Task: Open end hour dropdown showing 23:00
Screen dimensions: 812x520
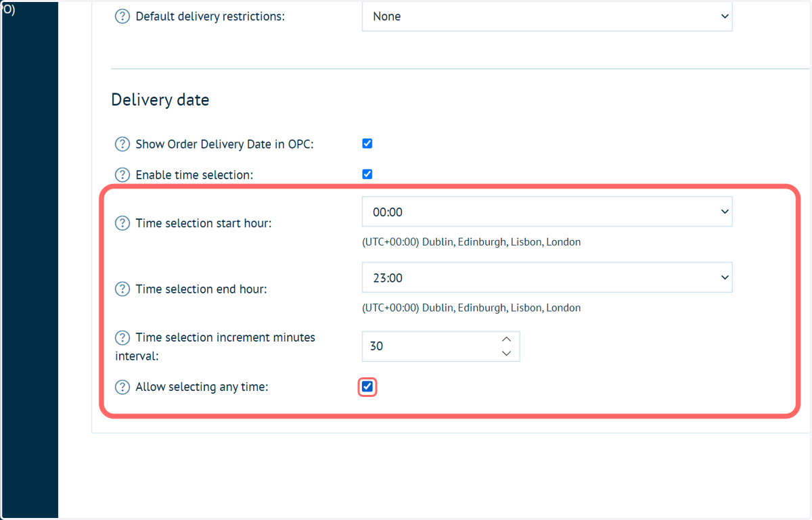Action: pyautogui.click(x=547, y=277)
